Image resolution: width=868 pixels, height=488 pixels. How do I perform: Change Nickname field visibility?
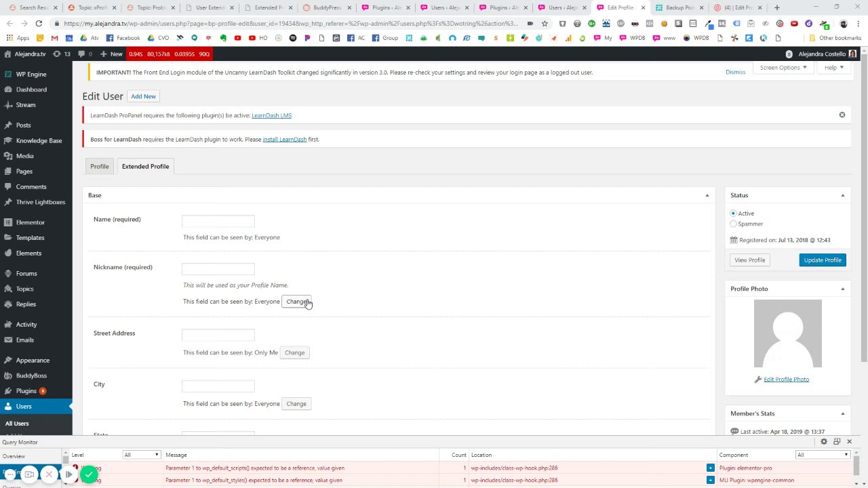pos(297,302)
